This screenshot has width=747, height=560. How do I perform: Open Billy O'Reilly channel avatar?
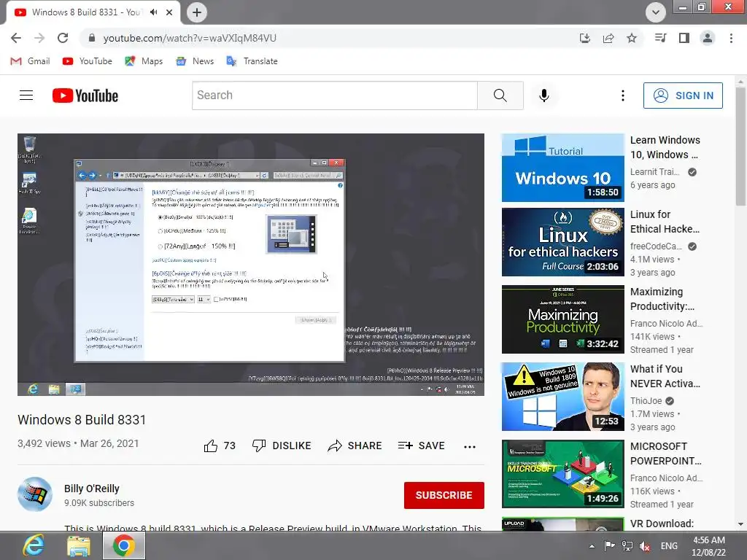click(x=35, y=494)
